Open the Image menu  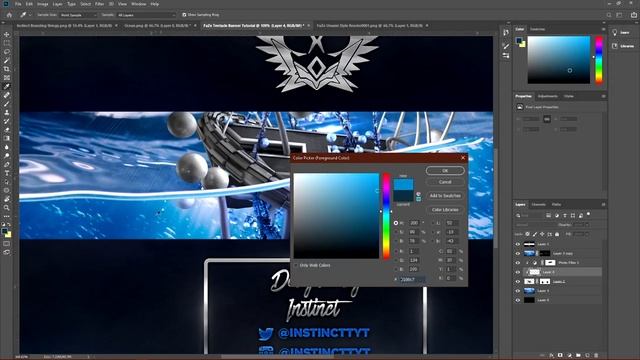pyautogui.click(x=42, y=4)
